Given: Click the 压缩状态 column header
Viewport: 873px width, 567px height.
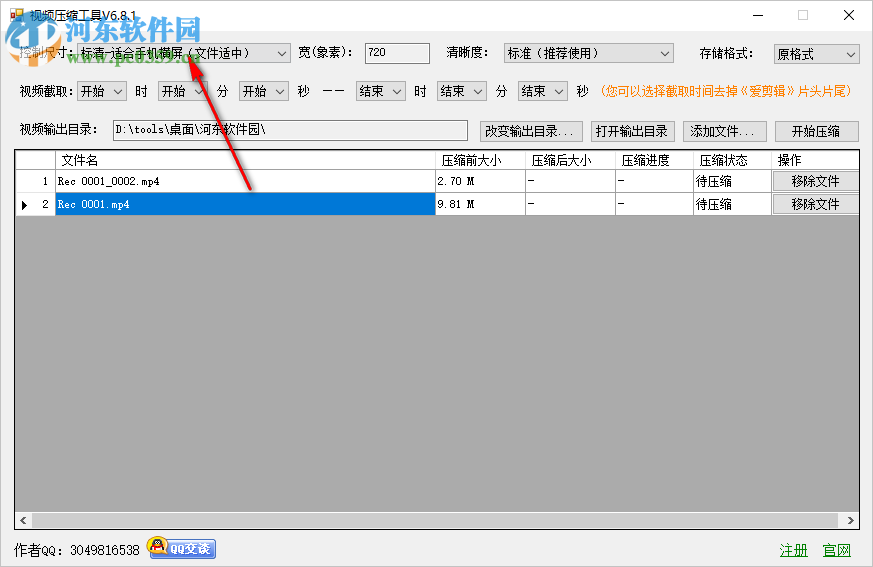Looking at the screenshot, I should [732, 160].
